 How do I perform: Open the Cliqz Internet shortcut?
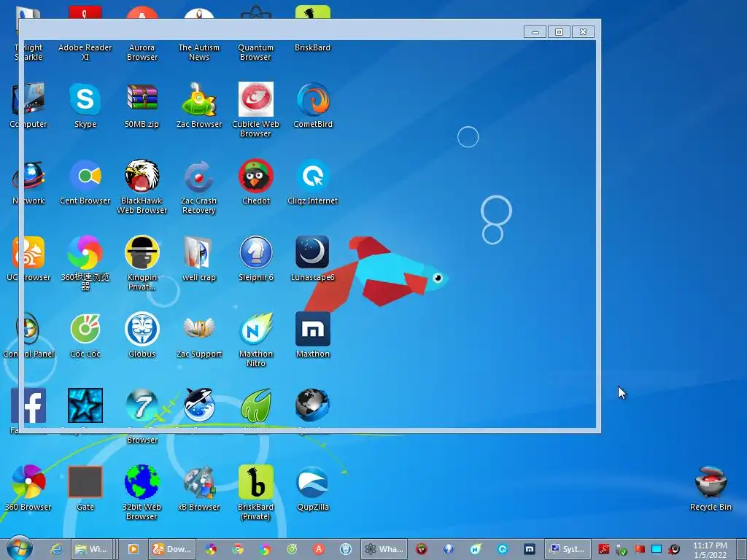tap(312, 182)
